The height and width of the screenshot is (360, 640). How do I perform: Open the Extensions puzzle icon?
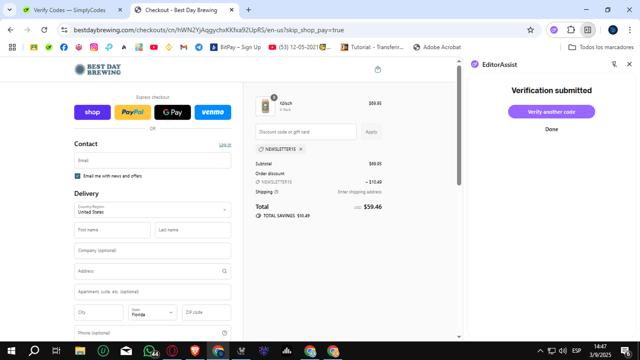tap(571, 30)
